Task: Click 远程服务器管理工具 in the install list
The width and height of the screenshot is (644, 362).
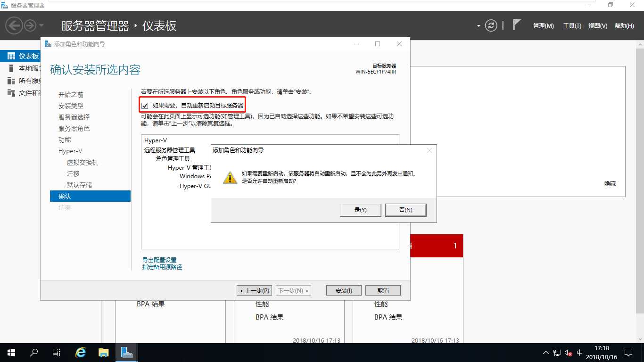Action: (x=170, y=150)
